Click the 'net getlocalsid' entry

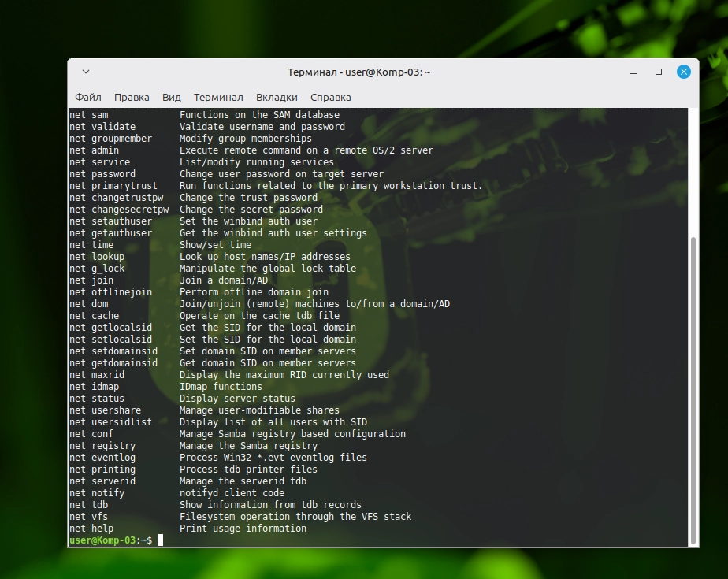tap(110, 328)
